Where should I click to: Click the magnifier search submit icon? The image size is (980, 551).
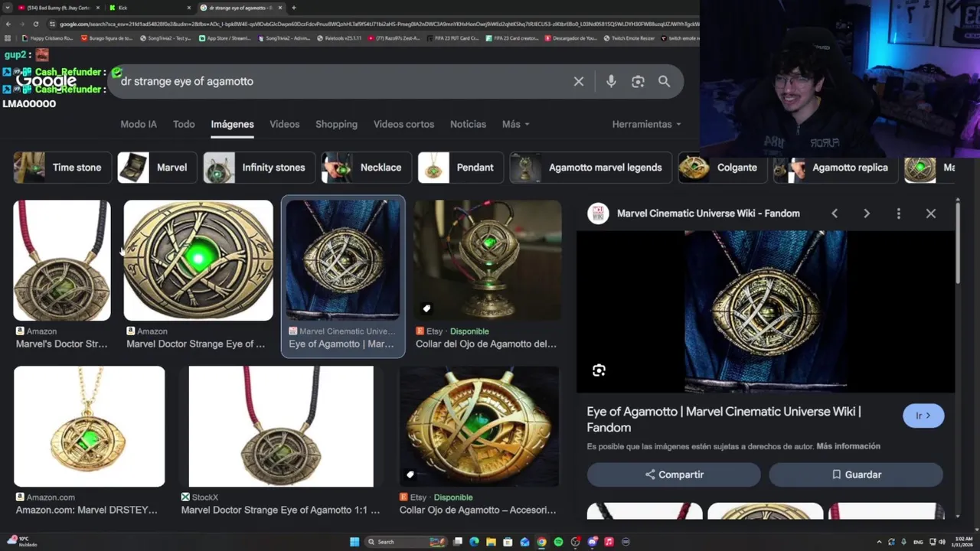pyautogui.click(x=664, y=81)
